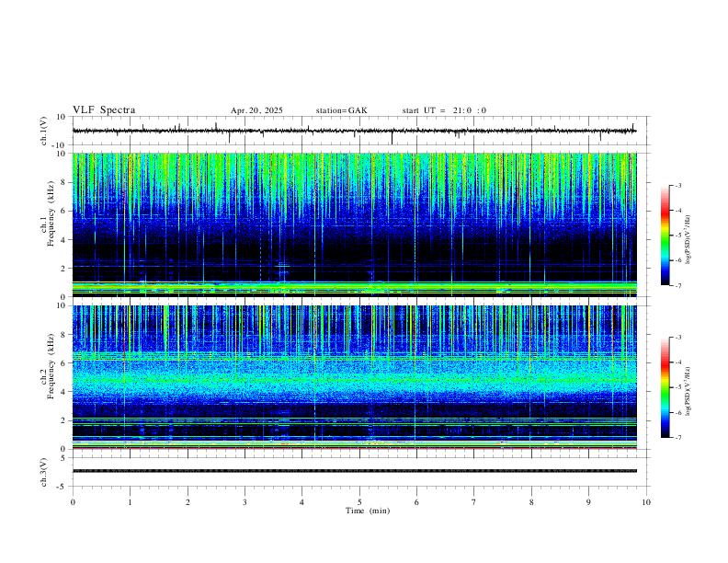This screenshot has height=563, width=728.
Task: Click the '10' tick on the time axis
Action: point(646,502)
